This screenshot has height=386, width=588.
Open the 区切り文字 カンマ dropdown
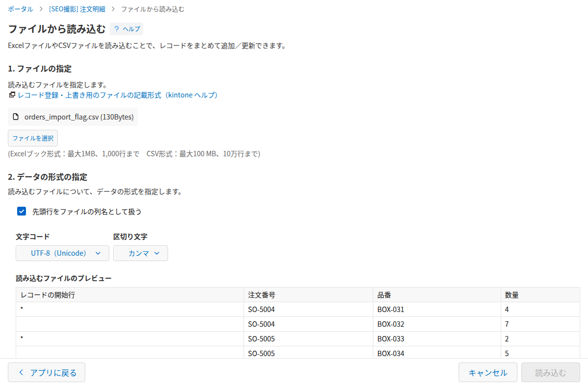coord(141,253)
